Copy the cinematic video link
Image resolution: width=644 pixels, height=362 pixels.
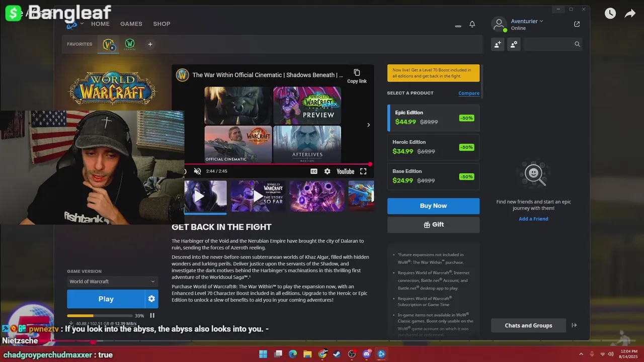(357, 76)
